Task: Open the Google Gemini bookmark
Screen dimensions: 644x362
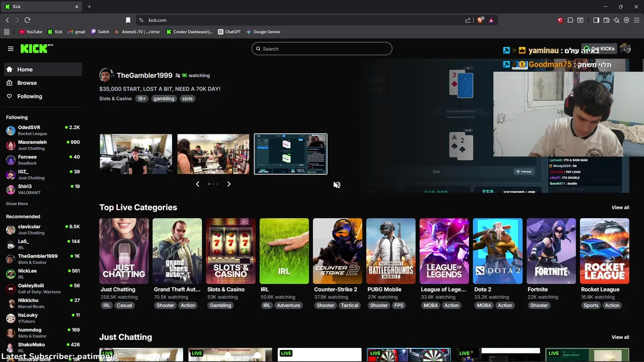Action: pyautogui.click(x=263, y=32)
